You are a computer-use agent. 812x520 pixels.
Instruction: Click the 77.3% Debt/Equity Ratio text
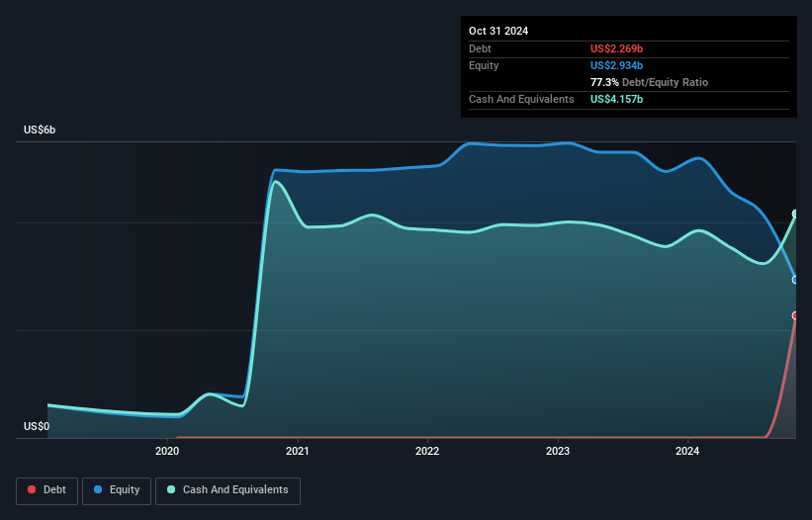coord(649,82)
